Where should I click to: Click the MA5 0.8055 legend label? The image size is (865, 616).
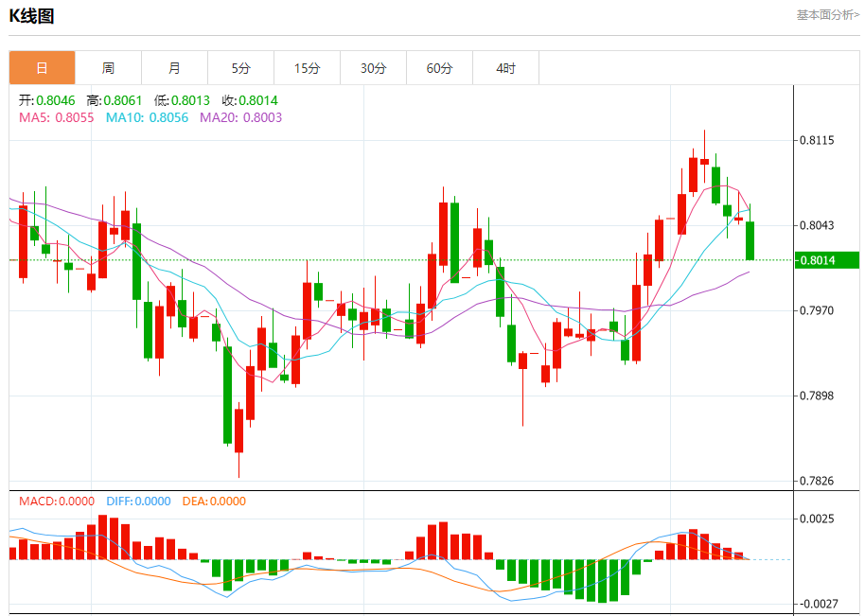point(56,117)
